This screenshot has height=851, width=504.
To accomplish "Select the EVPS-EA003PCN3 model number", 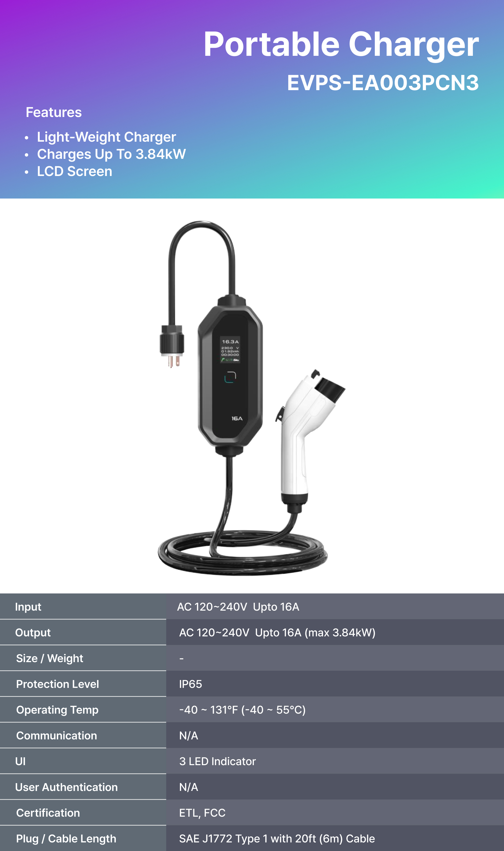I will coord(383,83).
